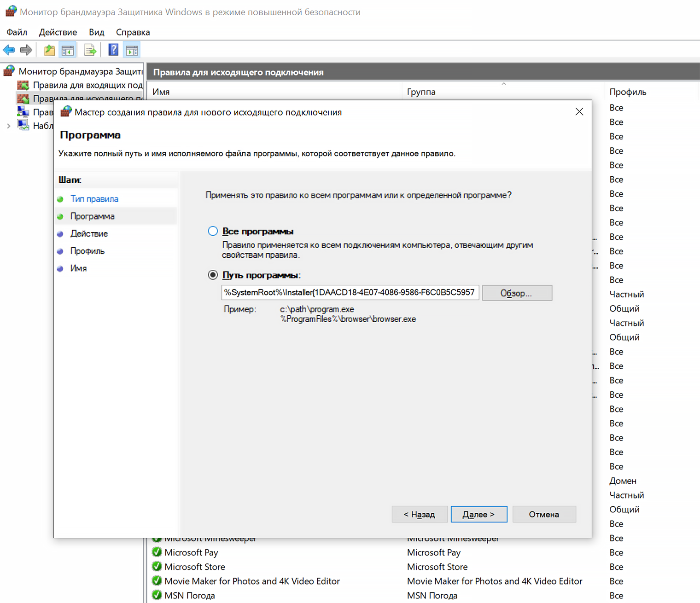
Task: Click green check icon beside Microsoft Pay rule
Action: point(157,552)
